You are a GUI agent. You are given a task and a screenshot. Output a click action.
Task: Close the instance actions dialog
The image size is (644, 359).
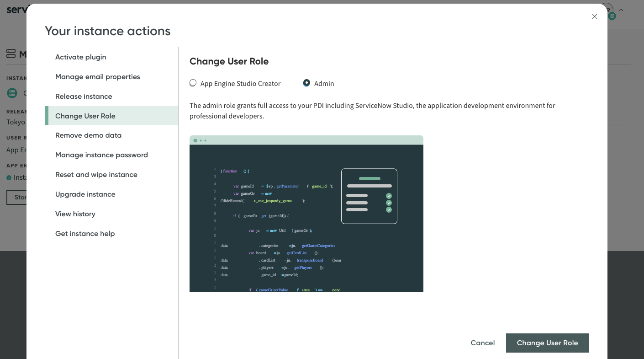coord(594,16)
